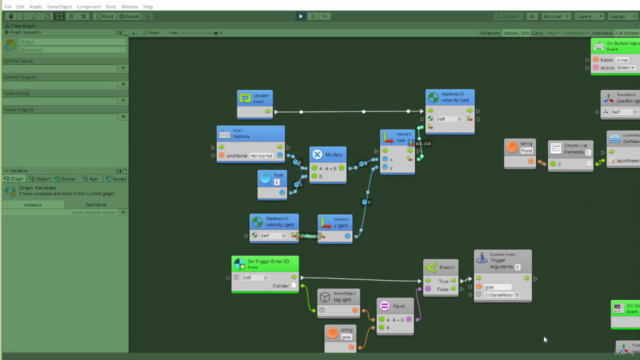This screenshot has height=360, width=640.
Task: Click the graph Title input field
Action: [x=72, y=42]
